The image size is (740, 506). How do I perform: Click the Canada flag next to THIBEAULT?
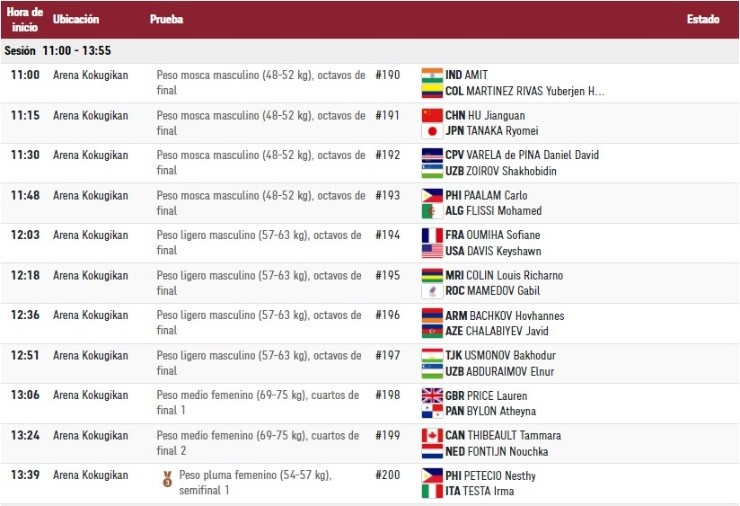432,436
